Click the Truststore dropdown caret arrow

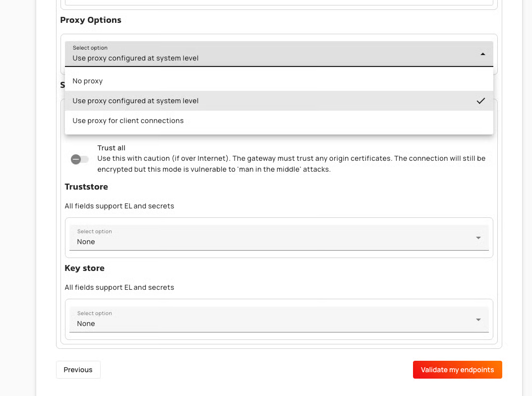pos(478,238)
